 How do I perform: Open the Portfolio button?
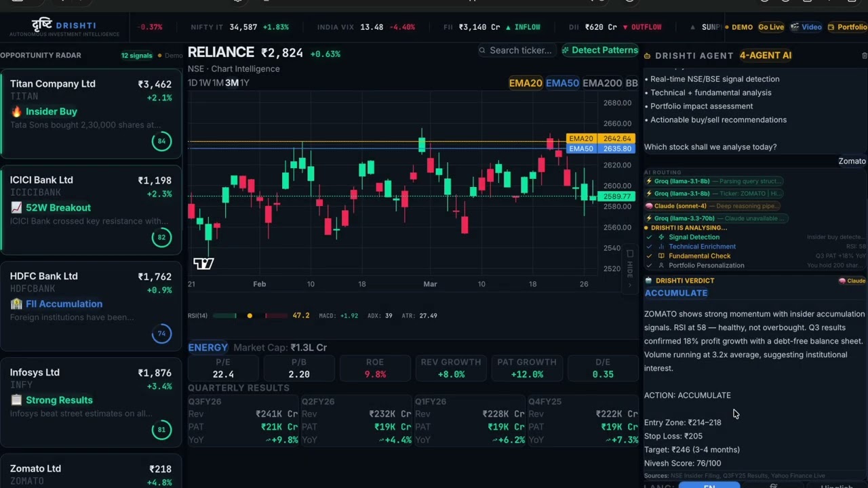[847, 27]
